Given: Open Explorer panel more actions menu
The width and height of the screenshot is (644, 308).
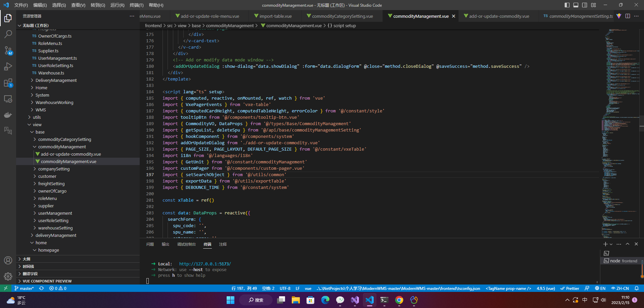Looking at the screenshot, I should (x=132, y=16).
